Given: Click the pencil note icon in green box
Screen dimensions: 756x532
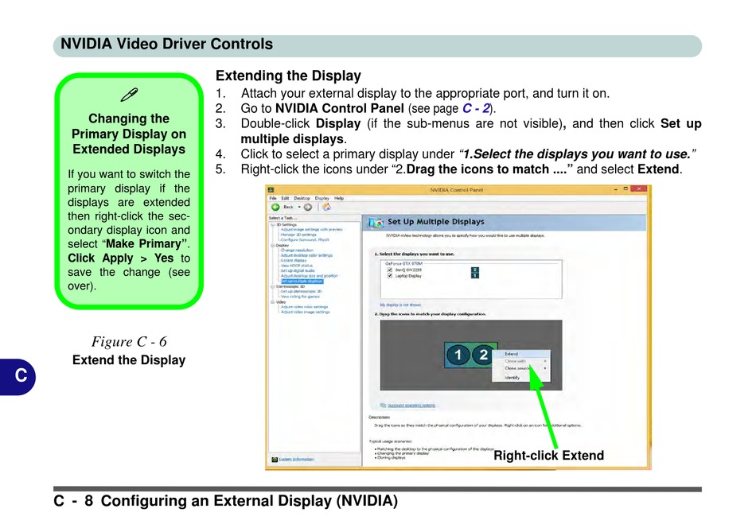Looking at the screenshot, I should pyautogui.click(x=129, y=95).
